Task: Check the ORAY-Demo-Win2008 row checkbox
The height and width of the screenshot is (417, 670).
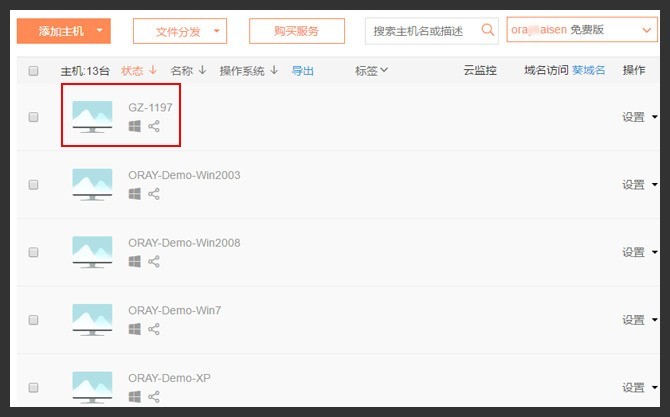Action: coord(33,252)
